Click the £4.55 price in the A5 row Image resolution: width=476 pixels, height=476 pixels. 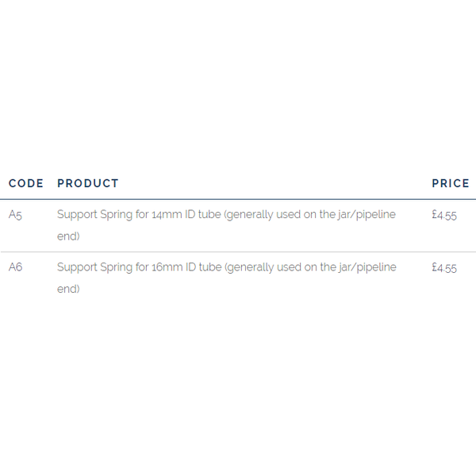pos(444,215)
